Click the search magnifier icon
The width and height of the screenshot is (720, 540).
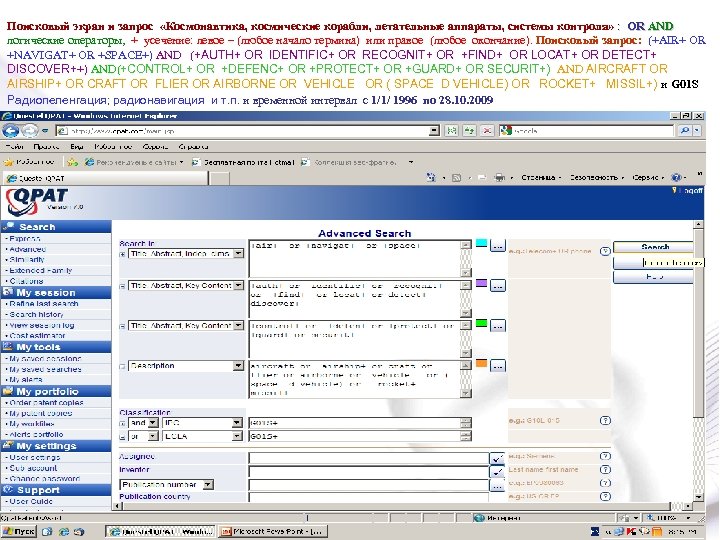coord(685,131)
